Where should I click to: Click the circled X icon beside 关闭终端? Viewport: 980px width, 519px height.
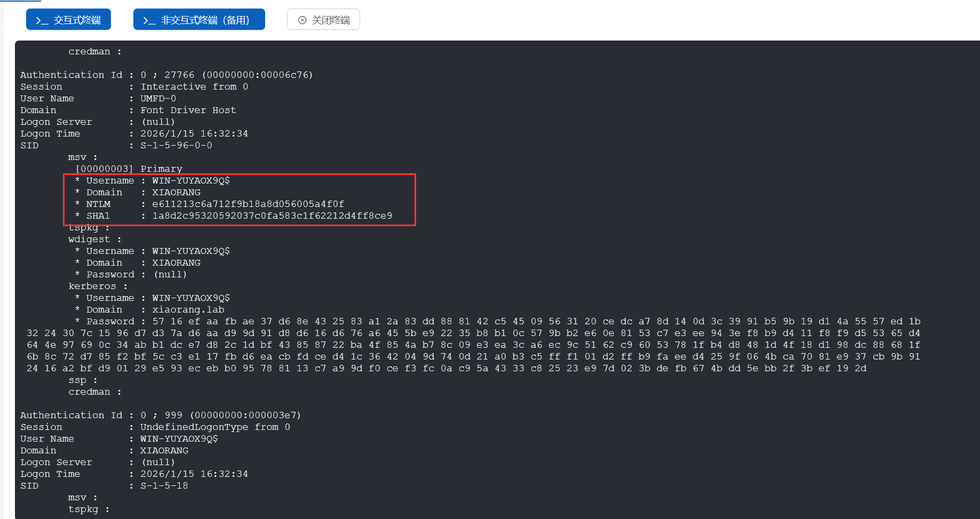[302, 20]
